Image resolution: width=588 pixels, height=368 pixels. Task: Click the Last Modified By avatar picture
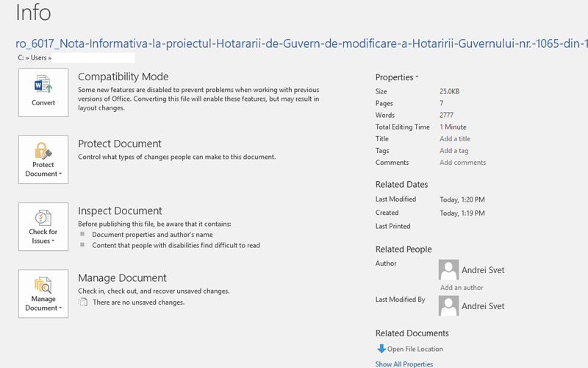click(448, 305)
